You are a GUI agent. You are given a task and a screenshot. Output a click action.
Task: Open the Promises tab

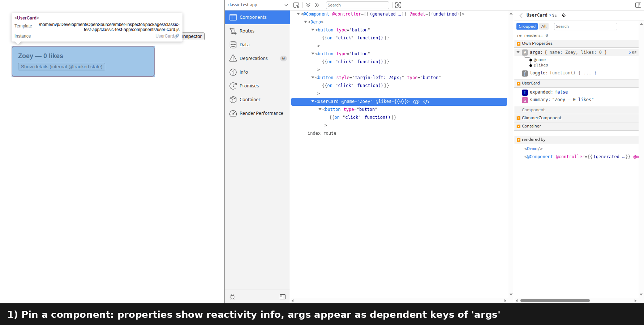pyautogui.click(x=257, y=86)
